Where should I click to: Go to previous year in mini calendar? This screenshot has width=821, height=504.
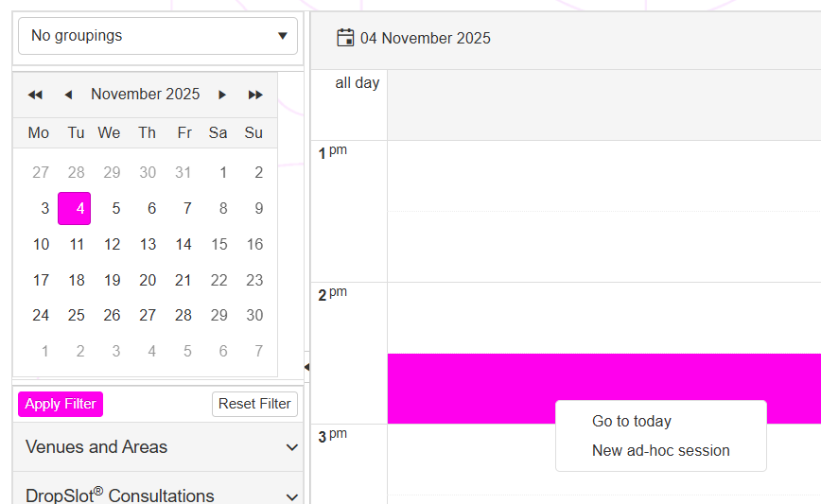(x=35, y=95)
